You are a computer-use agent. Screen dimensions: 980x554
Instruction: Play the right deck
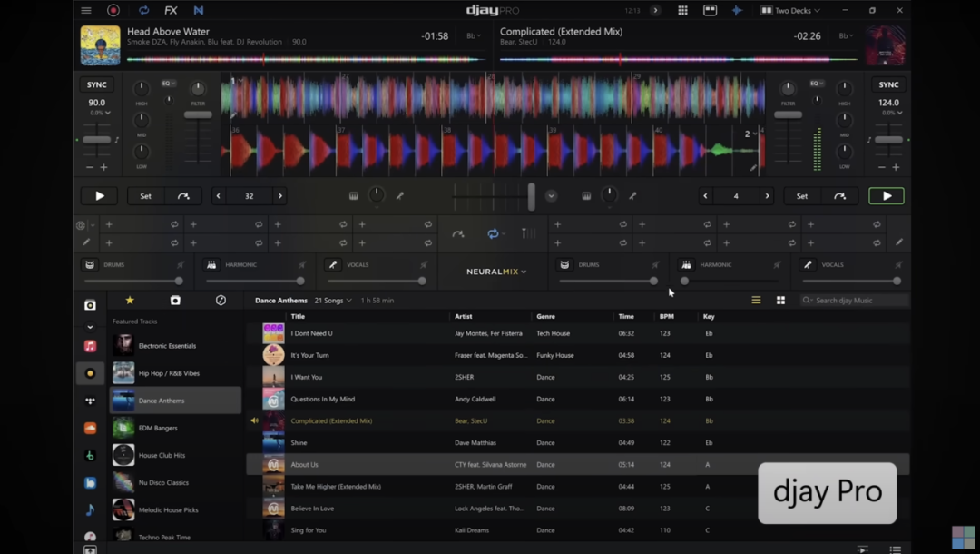pos(887,195)
